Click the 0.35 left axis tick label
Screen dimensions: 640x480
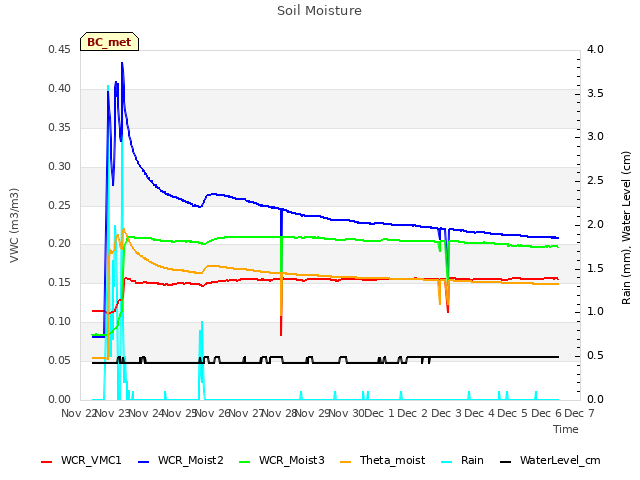pyautogui.click(x=59, y=127)
